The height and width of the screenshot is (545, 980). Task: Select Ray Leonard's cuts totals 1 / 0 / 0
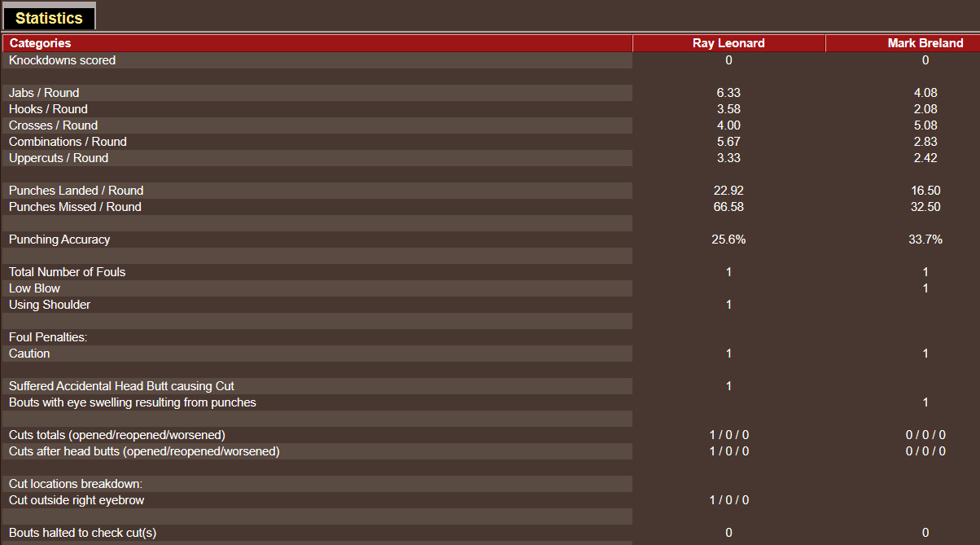pos(728,435)
